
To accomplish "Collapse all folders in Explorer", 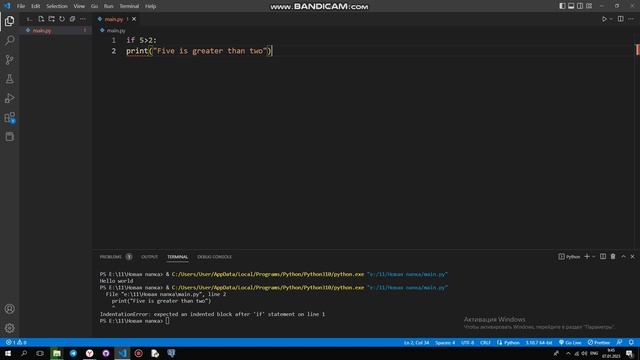I will pos(72,19).
